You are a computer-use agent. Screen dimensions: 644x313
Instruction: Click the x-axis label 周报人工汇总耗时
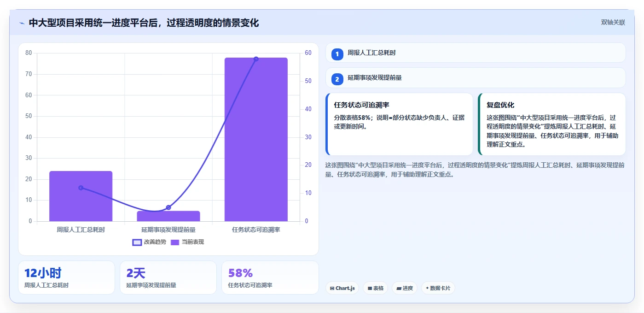81,230
